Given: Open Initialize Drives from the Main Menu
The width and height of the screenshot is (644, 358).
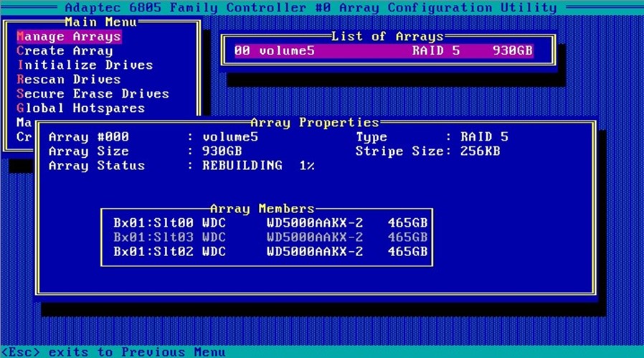Looking at the screenshot, I should coord(85,65).
